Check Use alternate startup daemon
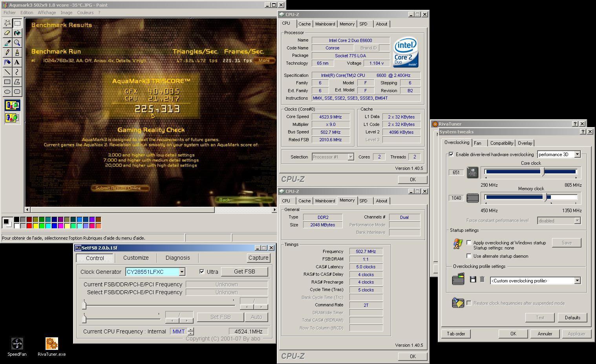596x364 pixels. (469, 256)
